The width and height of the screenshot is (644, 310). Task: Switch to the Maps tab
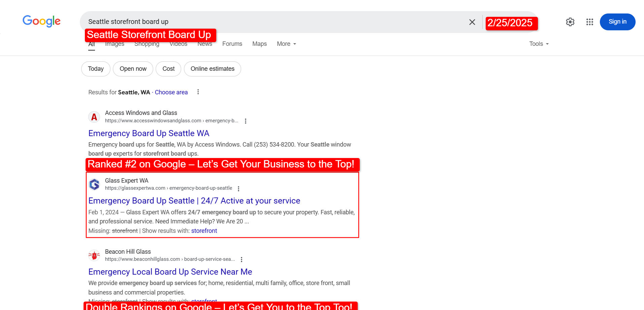[x=259, y=44]
